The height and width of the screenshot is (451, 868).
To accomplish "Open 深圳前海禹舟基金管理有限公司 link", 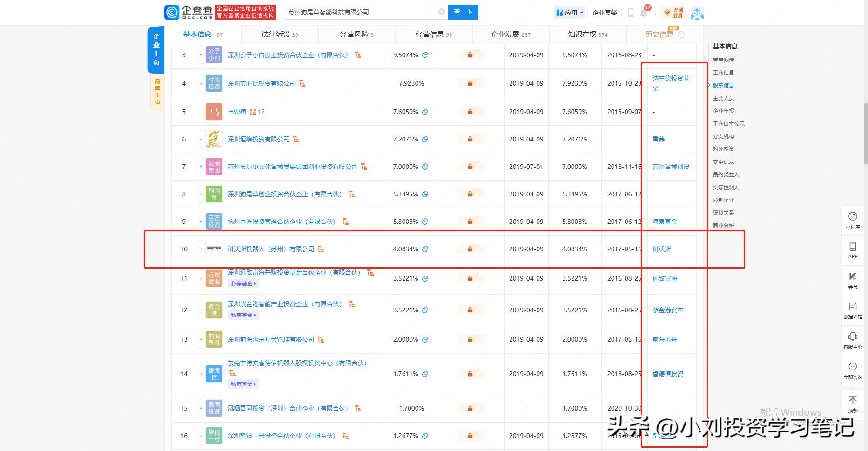I will [271, 339].
